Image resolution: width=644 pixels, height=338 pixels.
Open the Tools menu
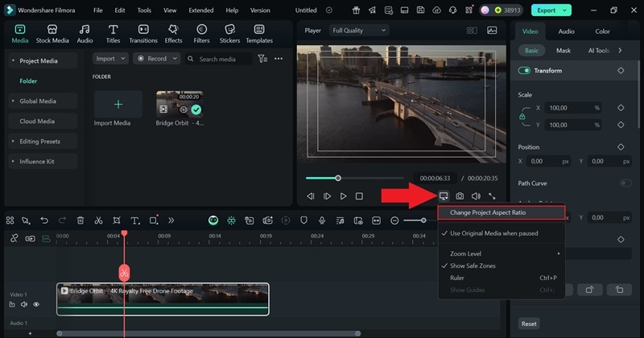144,10
